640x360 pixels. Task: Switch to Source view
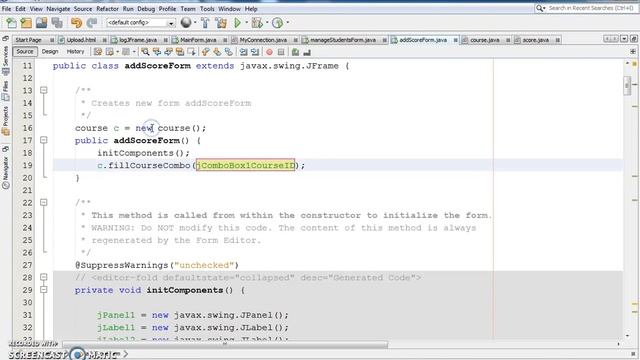click(25, 52)
